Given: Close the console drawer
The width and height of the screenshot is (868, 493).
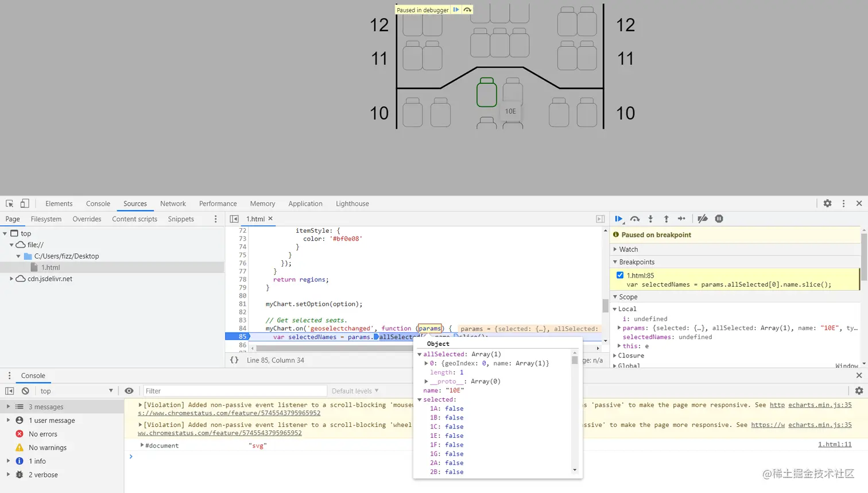Looking at the screenshot, I should click(859, 375).
